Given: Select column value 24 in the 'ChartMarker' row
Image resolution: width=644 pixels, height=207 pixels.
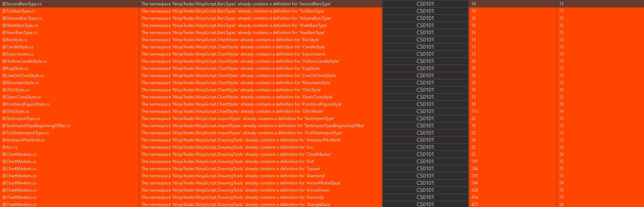Looking at the screenshot, I should pyautogui.click(x=561, y=154).
